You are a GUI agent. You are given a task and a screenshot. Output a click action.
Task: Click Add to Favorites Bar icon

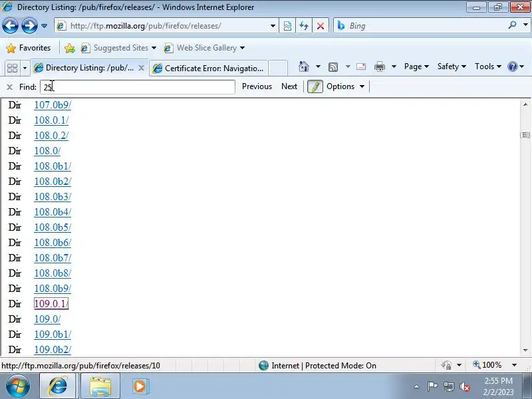[x=70, y=48]
